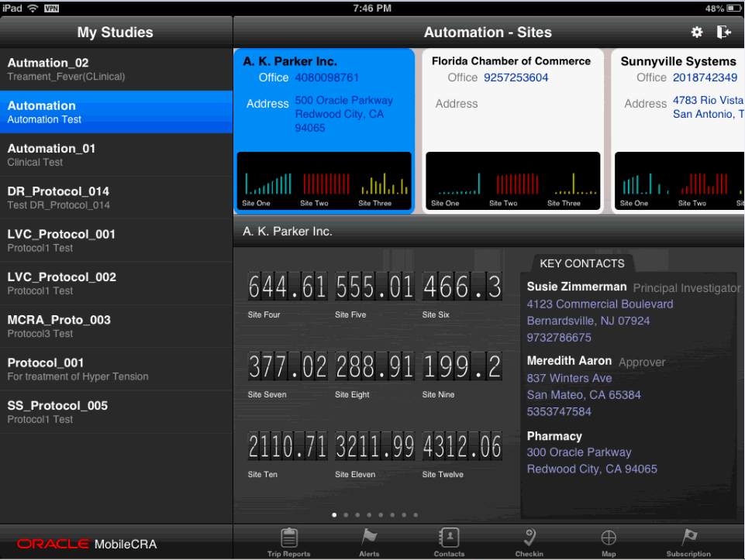
Task: Tap Site Ten counter 2110.71
Action: click(x=288, y=446)
